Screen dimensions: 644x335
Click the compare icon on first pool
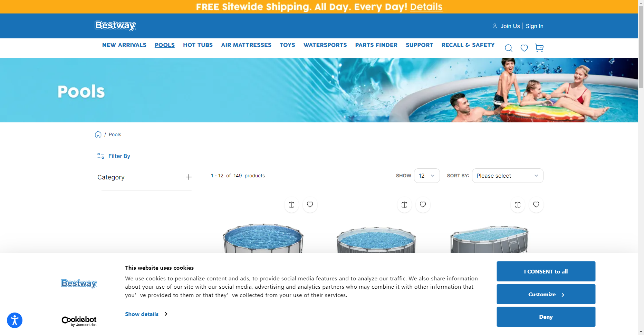click(291, 205)
